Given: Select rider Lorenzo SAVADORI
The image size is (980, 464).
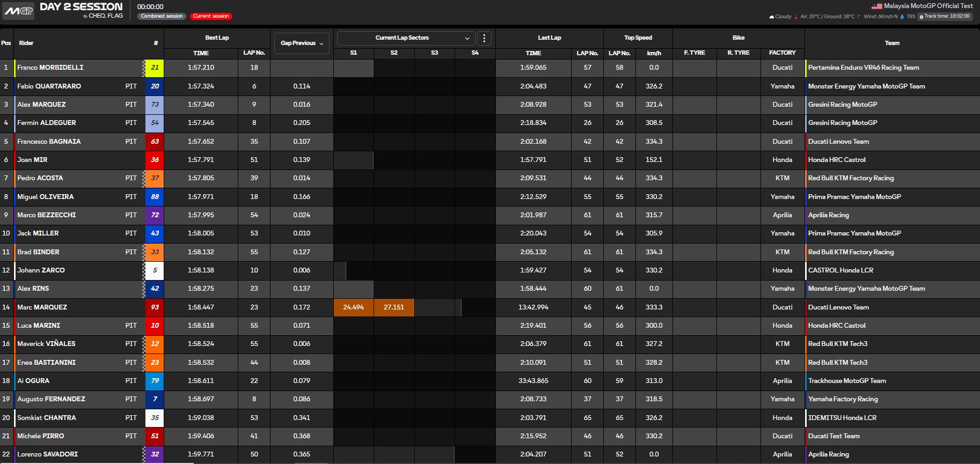Looking at the screenshot, I should tap(47, 454).
